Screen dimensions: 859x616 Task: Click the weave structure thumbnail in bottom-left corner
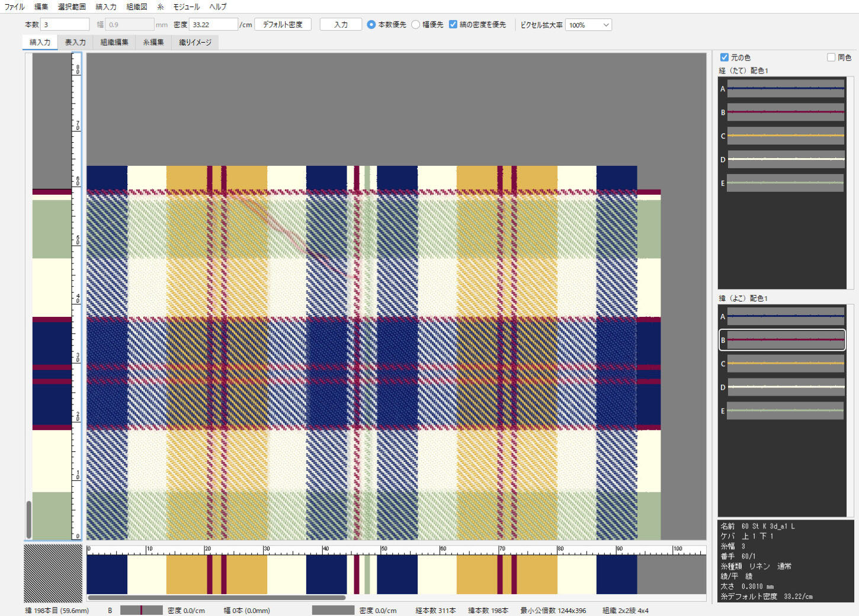53,573
